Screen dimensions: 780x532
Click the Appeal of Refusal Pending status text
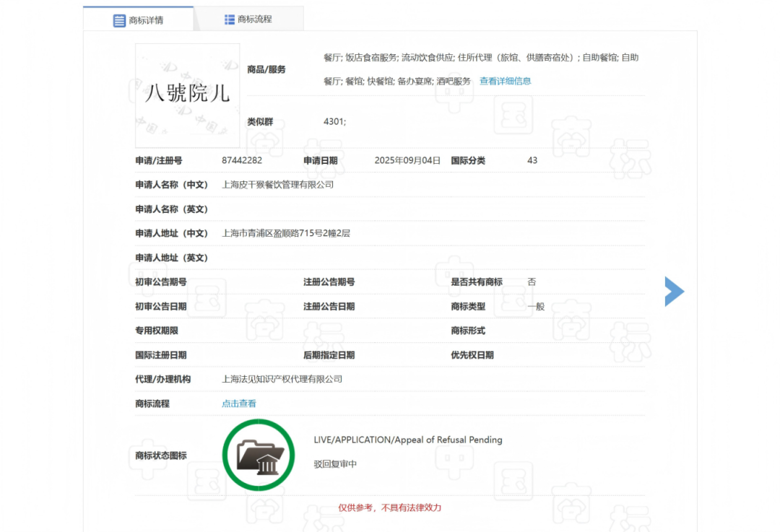pos(407,440)
